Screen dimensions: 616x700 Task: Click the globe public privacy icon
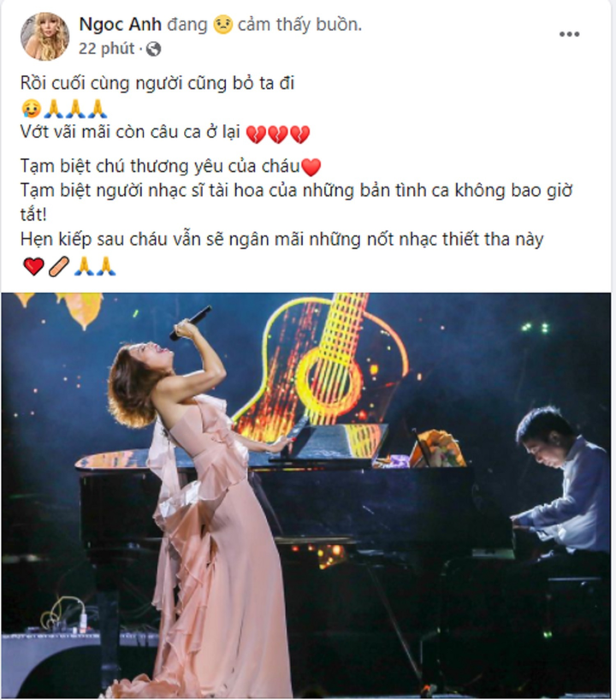click(153, 49)
